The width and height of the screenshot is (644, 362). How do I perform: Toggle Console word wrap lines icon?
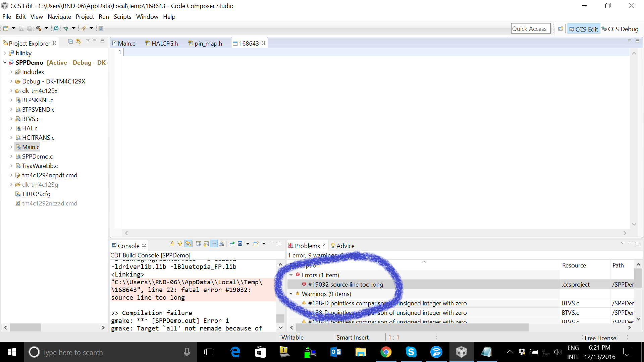[x=214, y=244]
